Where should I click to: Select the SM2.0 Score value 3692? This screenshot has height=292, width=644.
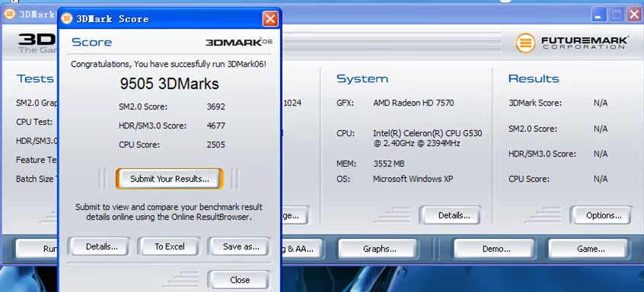click(x=216, y=106)
